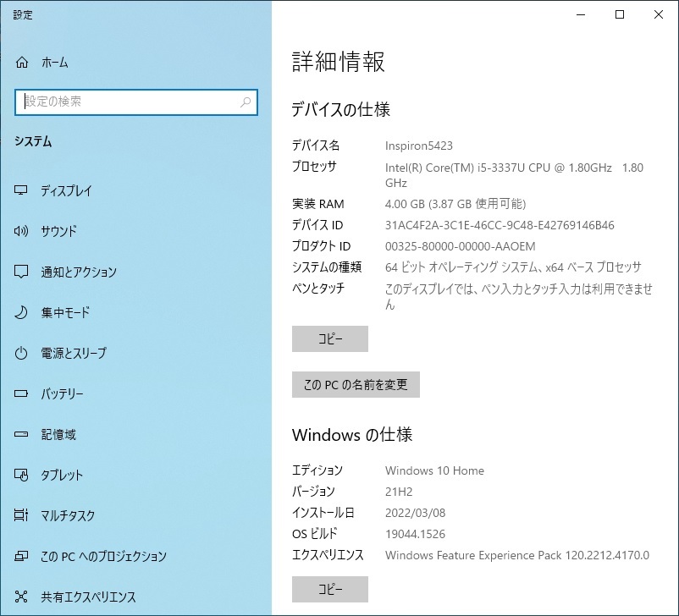This screenshot has width=679, height=616.
Task: Click the デバイスの仕様 heading
Action: [x=341, y=109]
